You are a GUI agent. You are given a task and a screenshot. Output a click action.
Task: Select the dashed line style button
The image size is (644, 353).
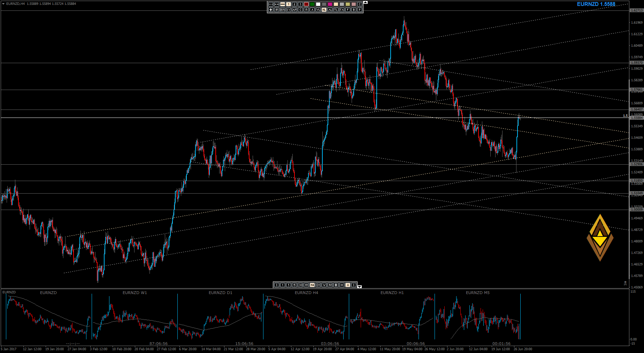pos(277,4)
